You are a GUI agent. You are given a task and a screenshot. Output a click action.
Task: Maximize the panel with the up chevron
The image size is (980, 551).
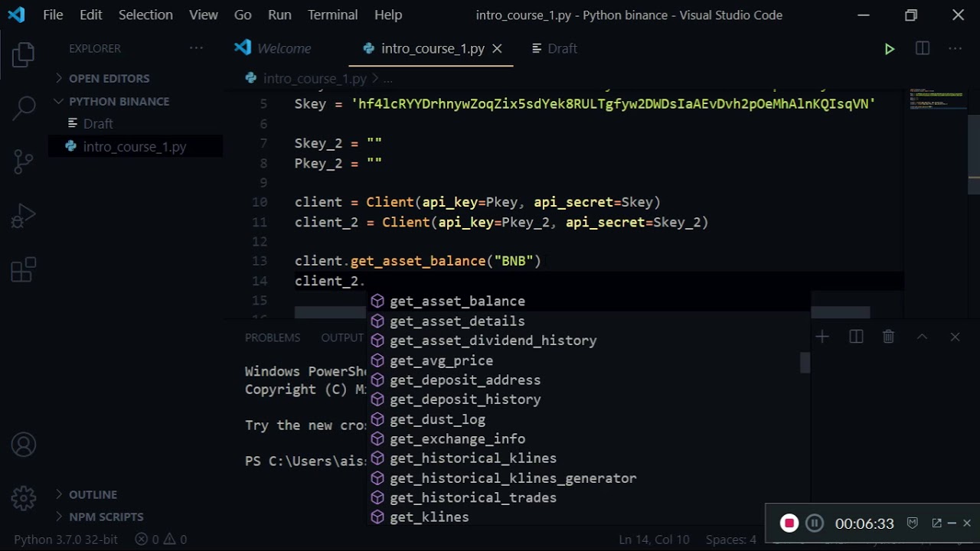tap(922, 337)
